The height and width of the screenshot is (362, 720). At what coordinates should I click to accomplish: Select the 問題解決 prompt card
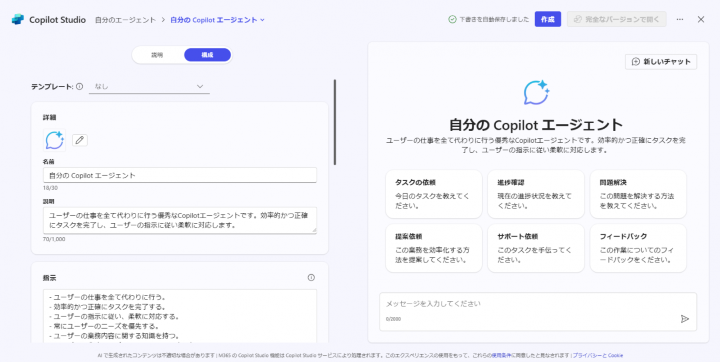click(638, 194)
